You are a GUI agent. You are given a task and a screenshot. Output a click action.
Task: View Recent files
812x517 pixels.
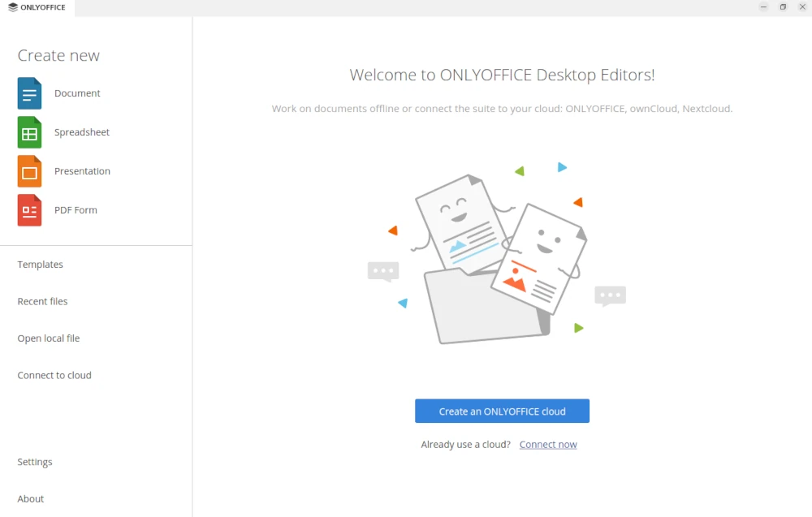tap(42, 301)
